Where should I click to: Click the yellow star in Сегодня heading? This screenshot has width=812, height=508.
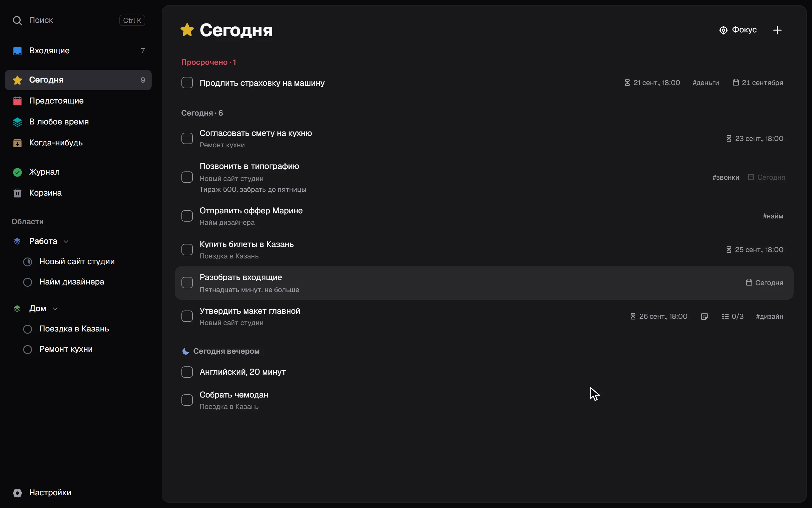(187, 30)
